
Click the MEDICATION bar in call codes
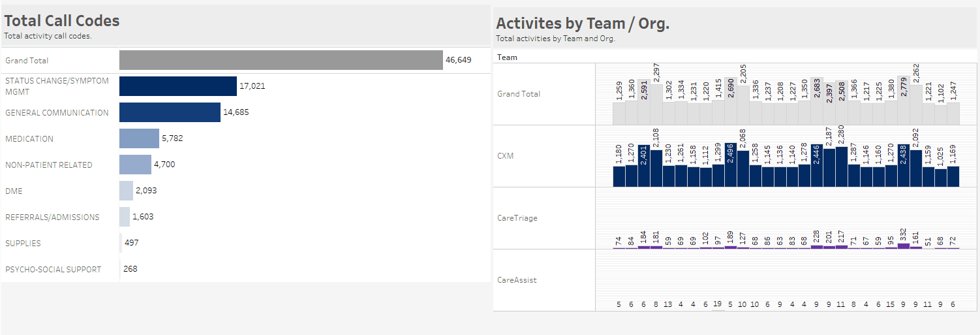[x=139, y=138]
